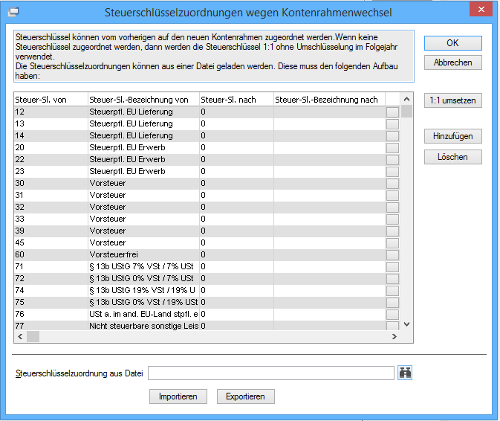Image resolution: width=500 pixels, height=421 pixels.
Task: Open the selector button in row 20
Action: 392,148
